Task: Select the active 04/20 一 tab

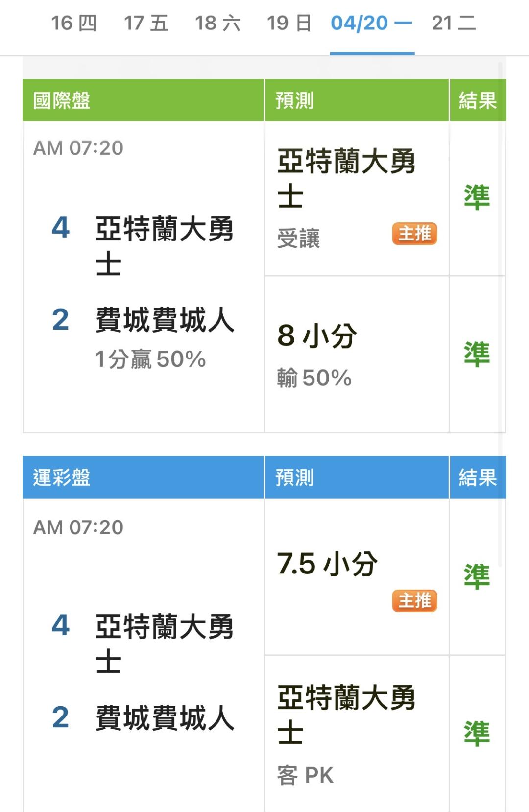Action: [371, 23]
